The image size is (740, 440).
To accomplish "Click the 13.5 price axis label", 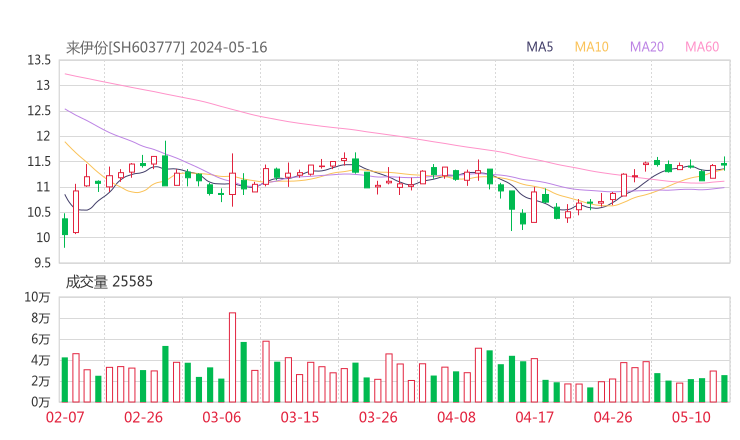I will (x=39, y=60).
